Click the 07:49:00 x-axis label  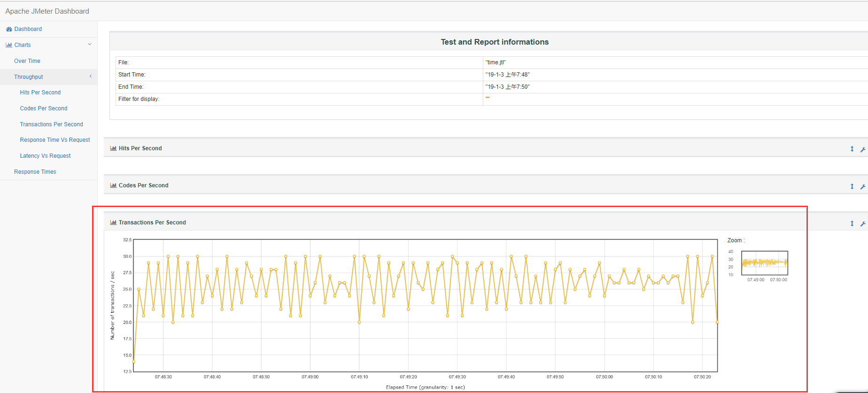click(310, 377)
